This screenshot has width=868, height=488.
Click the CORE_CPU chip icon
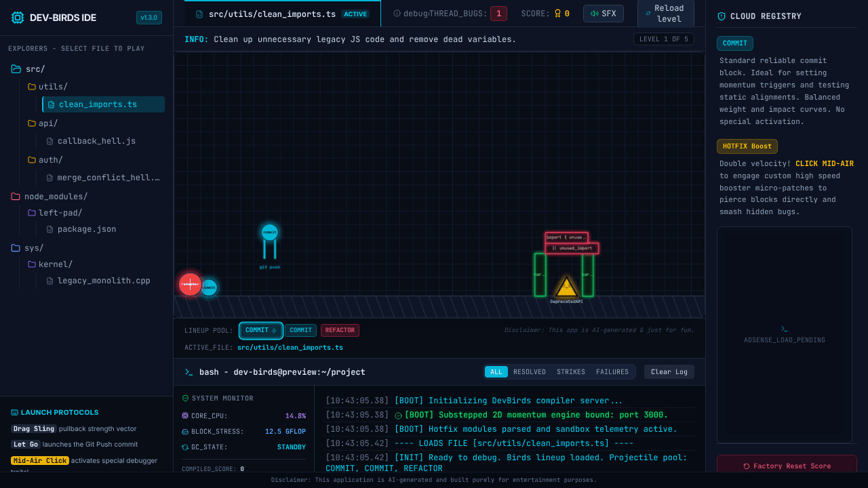(186, 416)
